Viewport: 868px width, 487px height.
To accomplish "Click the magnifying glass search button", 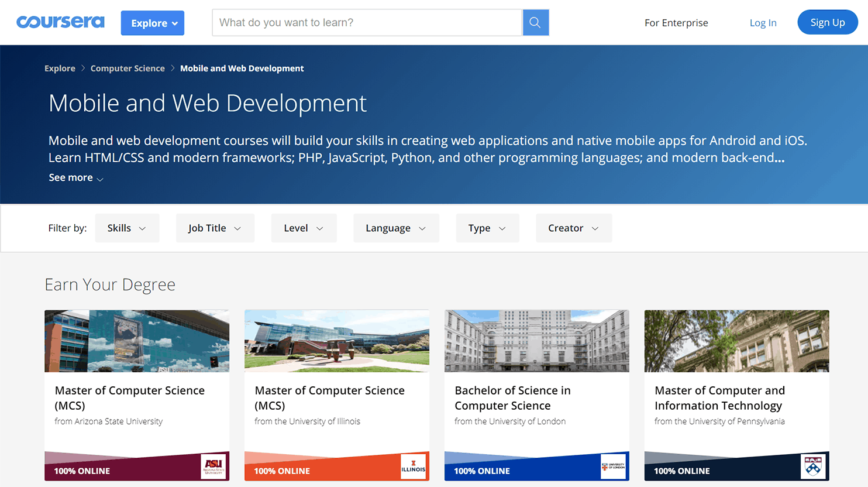I will [x=535, y=22].
